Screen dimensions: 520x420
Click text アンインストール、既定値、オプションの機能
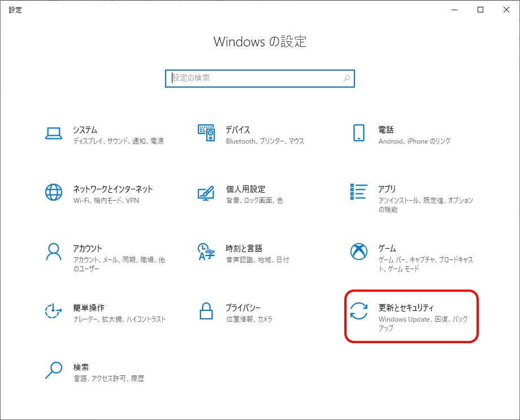[426, 205]
